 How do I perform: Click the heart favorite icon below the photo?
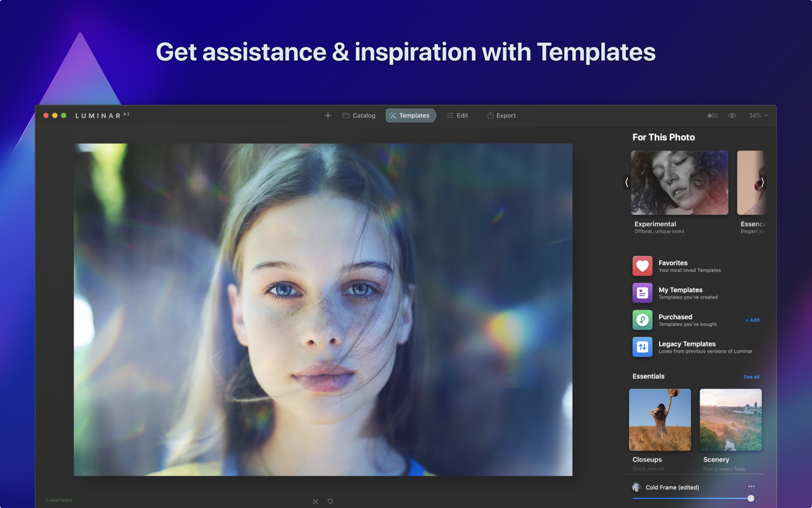click(x=330, y=502)
